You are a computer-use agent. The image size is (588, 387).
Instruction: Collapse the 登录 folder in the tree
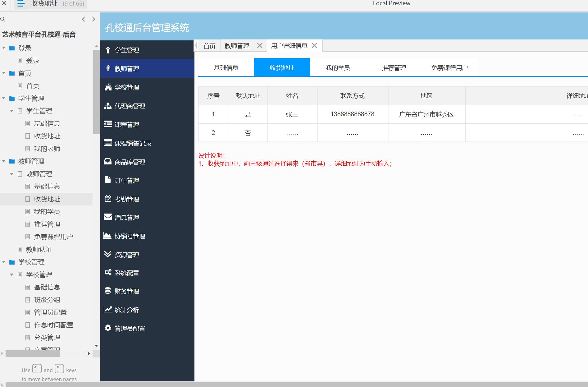(4, 48)
